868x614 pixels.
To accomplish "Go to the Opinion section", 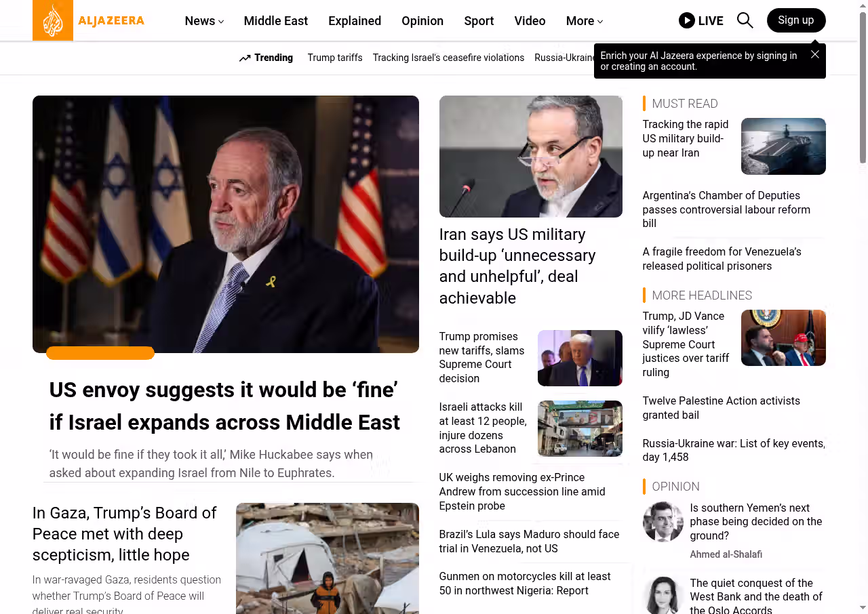I will click(x=422, y=21).
